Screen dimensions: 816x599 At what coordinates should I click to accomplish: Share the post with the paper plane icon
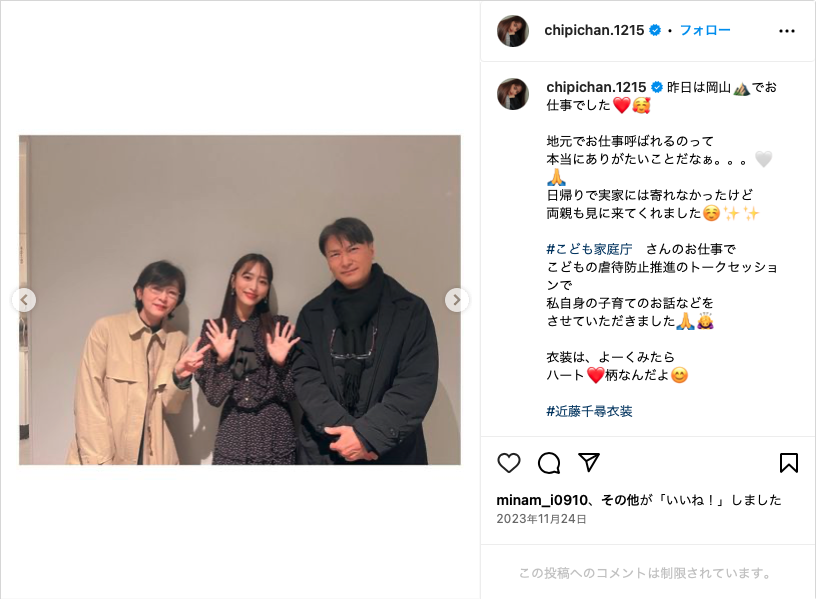(589, 462)
